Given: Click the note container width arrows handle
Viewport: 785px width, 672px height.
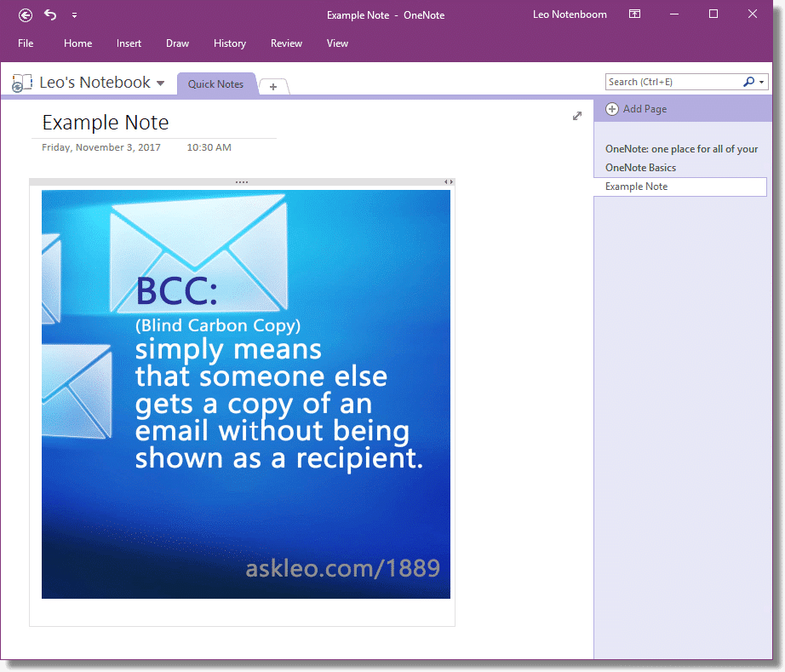Looking at the screenshot, I should (x=449, y=182).
